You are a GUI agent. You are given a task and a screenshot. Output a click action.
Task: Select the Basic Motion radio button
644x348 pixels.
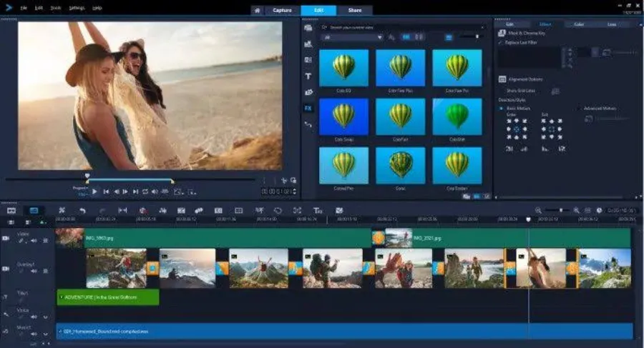(501, 109)
